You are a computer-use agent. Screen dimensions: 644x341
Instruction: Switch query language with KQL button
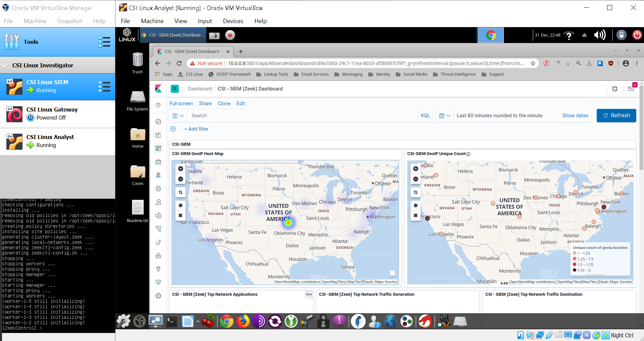(x=425, y=116)
